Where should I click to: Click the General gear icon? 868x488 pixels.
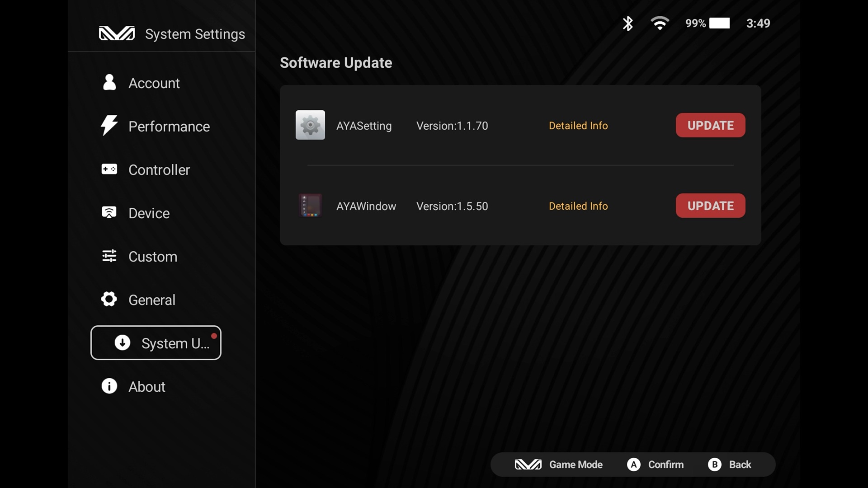tap(109, 299)
